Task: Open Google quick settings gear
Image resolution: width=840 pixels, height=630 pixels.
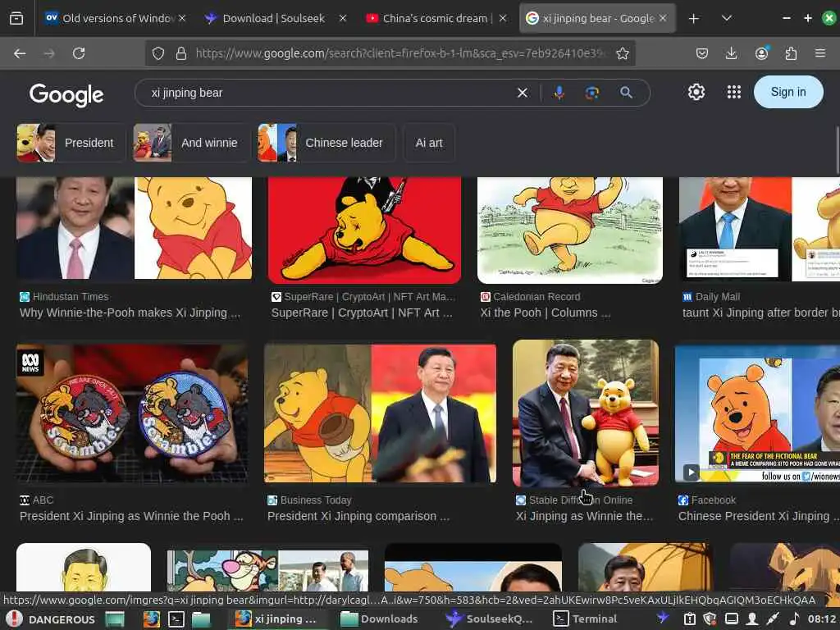Action: click(x=696, y=92)
